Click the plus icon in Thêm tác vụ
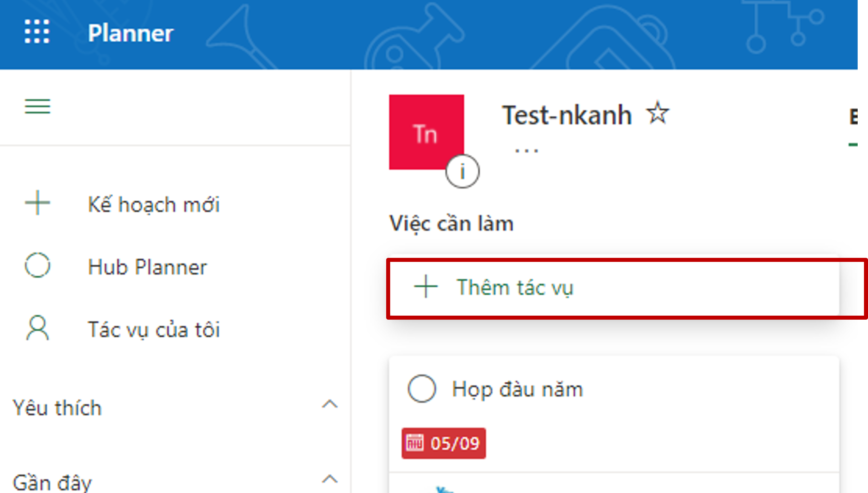 (x=426, y=286)
